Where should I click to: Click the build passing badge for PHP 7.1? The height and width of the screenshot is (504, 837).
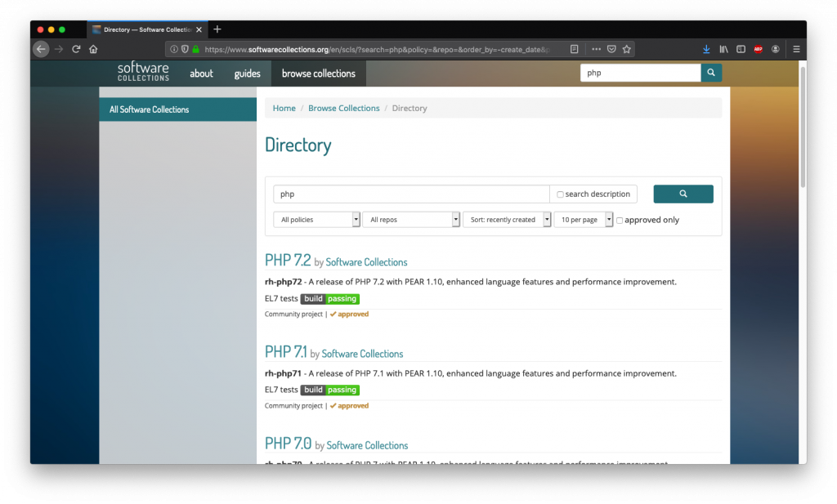[x=330, y=390]
